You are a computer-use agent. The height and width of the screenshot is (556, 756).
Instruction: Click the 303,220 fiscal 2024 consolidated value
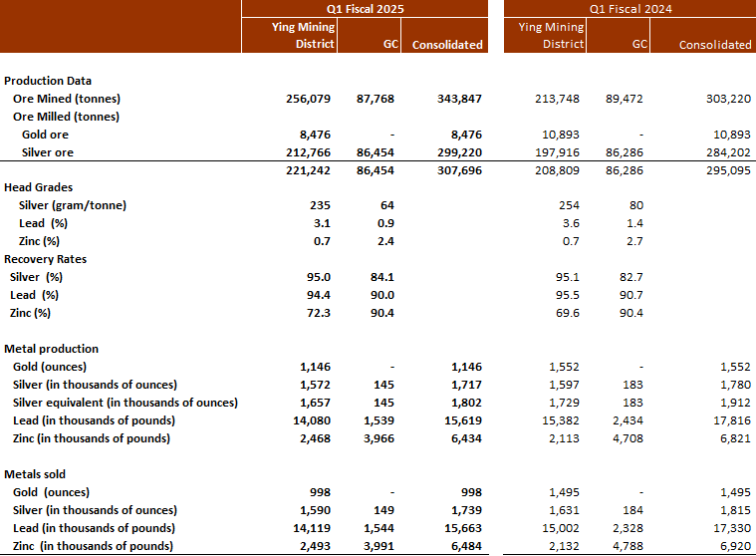pos(729,99)
